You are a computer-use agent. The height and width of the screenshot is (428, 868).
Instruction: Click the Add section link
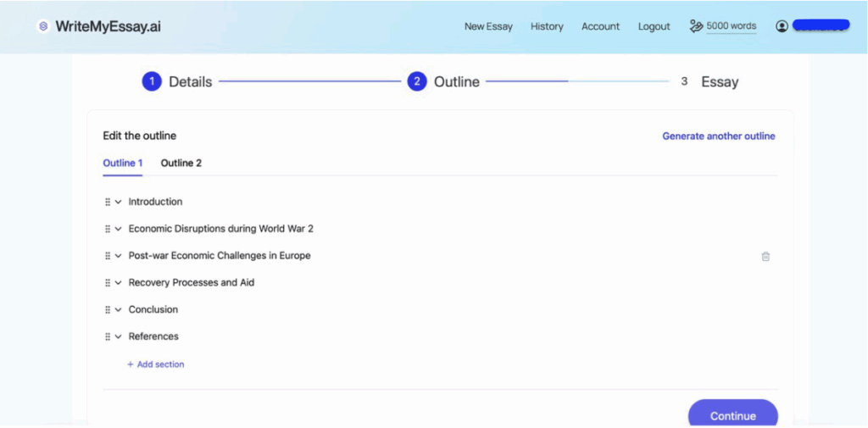[156, 364]
